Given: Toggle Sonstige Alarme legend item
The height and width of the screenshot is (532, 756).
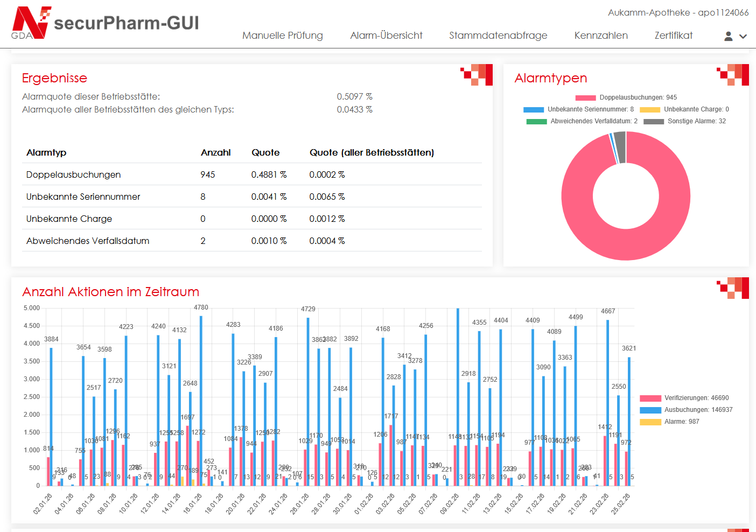Looking at the screenshot, I should tap(684, 121).
